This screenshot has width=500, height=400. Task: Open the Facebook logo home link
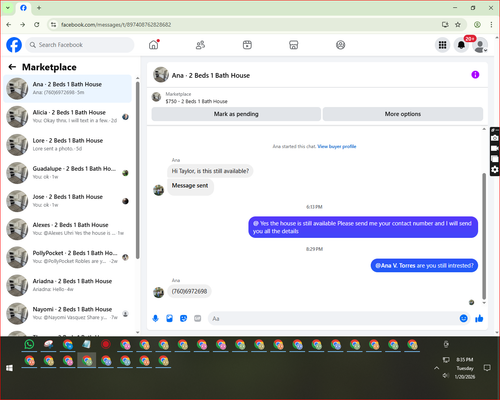click(x=14, y=45)
